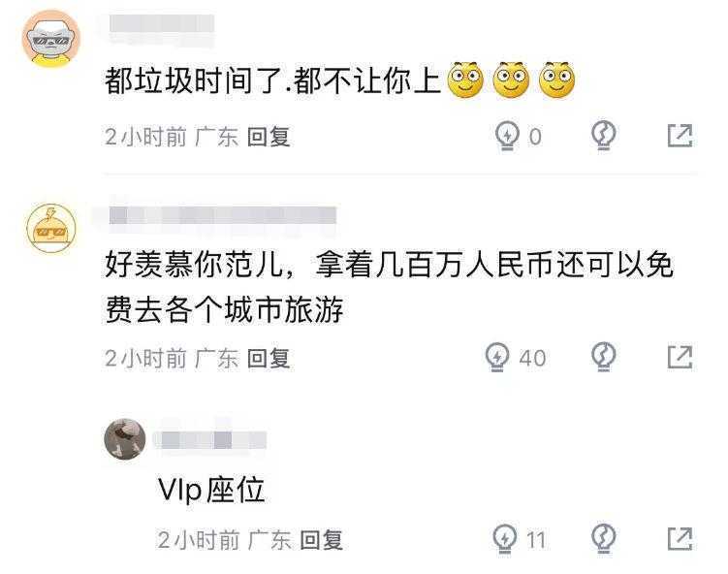Dislike the 好羡慕你范儿 comment
728x574 pixels.
coord(604,357)
